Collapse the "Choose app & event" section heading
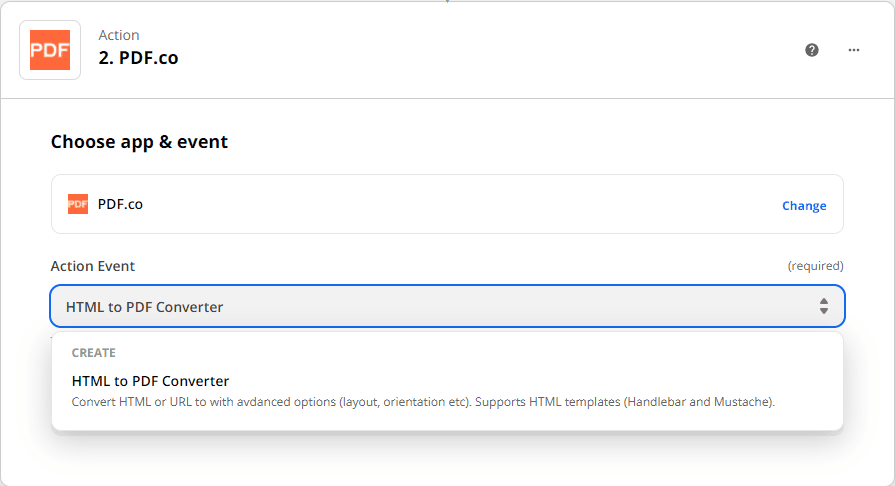The width and height of the screenshot is (895, 486). tap(139, 142)
